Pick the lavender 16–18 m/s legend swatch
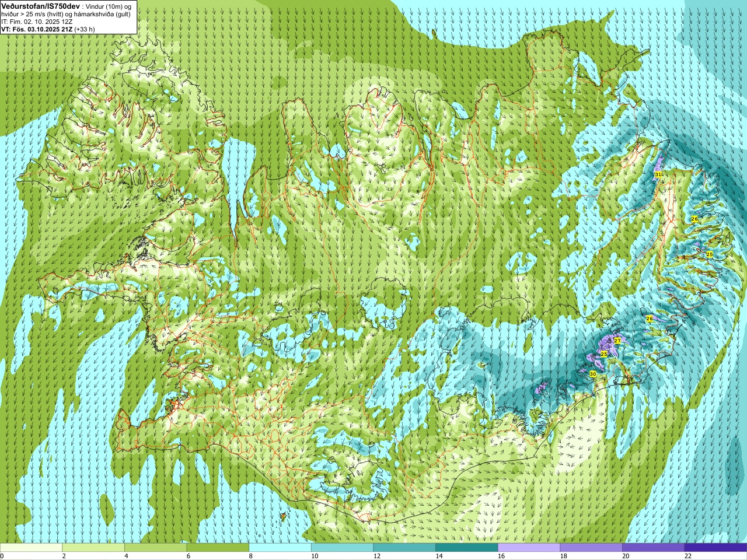The width and height of the screenshot is (747, 560). pyautogui.click(x=529, y=548)
